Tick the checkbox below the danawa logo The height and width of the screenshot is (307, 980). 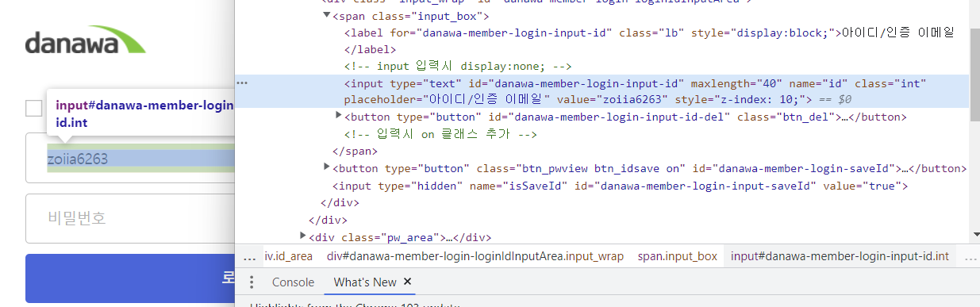click(33, 109)
